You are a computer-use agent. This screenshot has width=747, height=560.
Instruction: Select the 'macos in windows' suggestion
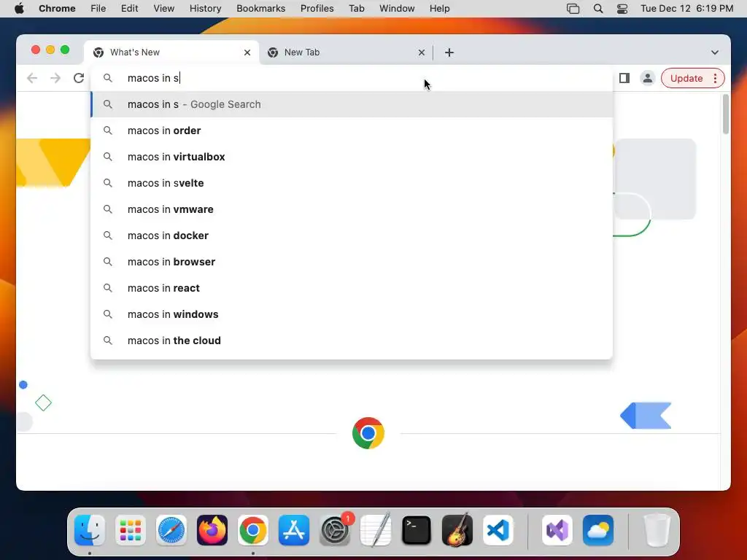pos(352,314)
